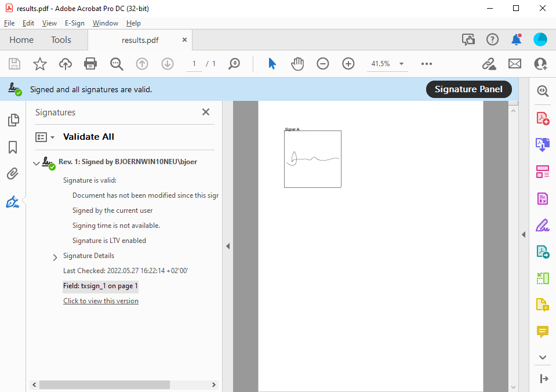
Task: Click to view this version link
Action: (101, 301)
